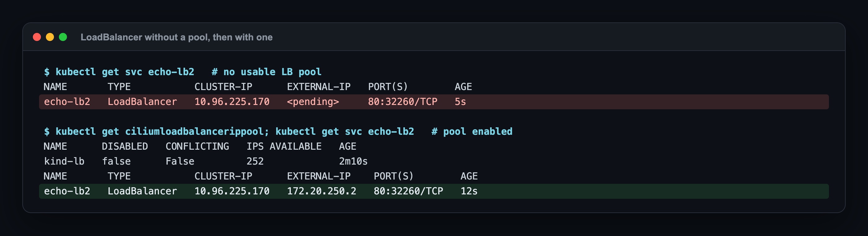The height and width of the screenshot is (236, 868).
Task: Click 'echo-lb2' name in the red highlighted row
Action: point(67,102)
